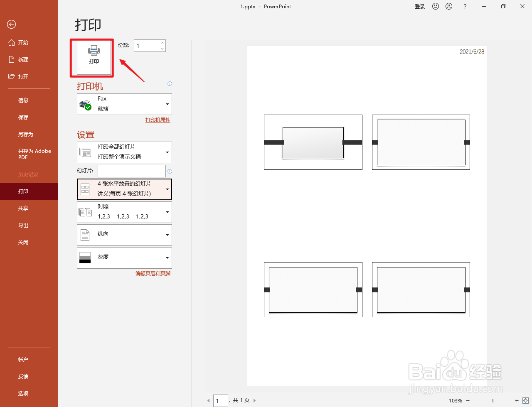Viewport: 532px width, 407px height.
Task: Click the zoom out minus button
Action: (468, 400)
